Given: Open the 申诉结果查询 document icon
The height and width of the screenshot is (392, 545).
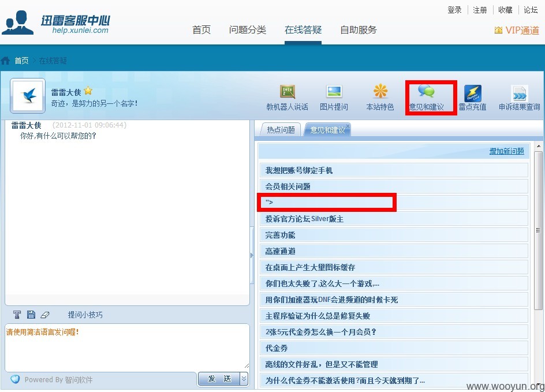Looking at the screenshot, I should pyautogui.click(x=519, y=93).
